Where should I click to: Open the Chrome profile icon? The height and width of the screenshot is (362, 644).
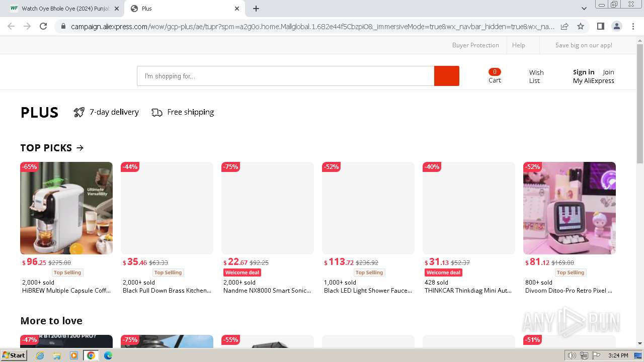click(616, 26)
